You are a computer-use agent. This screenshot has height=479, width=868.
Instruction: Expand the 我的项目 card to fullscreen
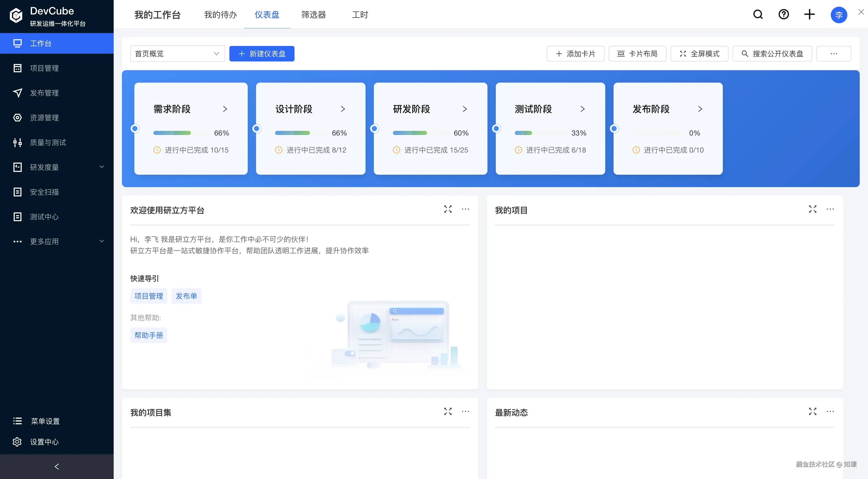point(812,209)
